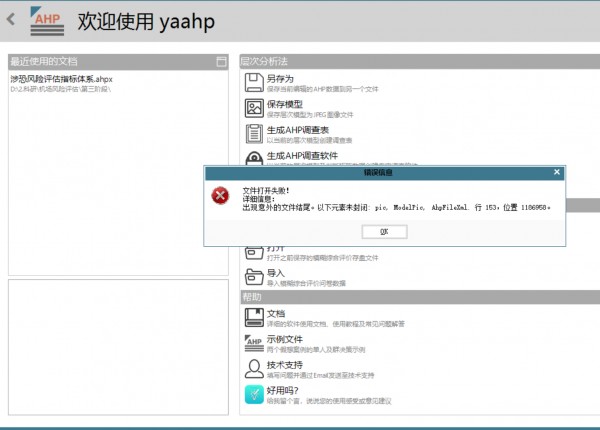Screen dimensions: 600x430
Task: Choose 生成AHP调查软件 option
Action: point(302,156)
